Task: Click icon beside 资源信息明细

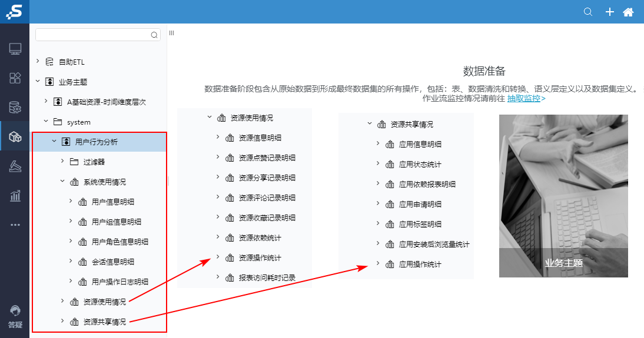Action: click(x=230, y=138)
